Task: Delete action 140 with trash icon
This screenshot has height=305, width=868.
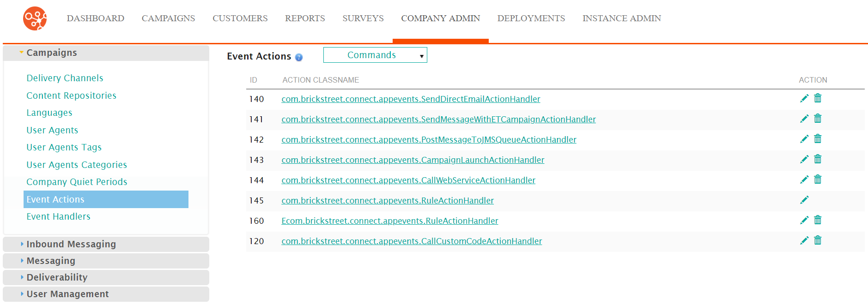Action: (x=818, y=98)
